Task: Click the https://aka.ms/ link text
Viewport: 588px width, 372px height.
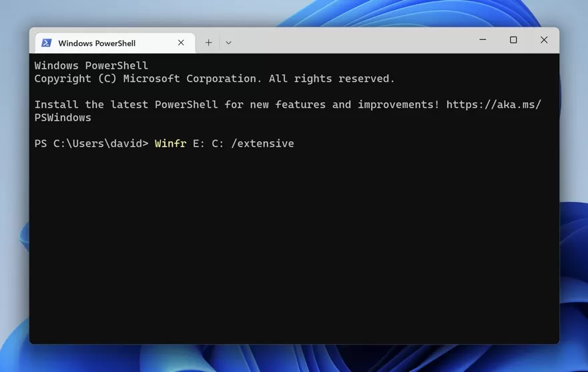Action: (x=494, y=105)
